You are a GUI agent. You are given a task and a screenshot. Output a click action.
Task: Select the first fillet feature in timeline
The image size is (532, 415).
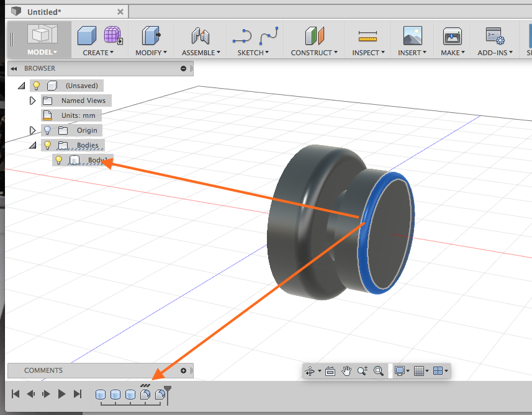(x=145, y=395)
